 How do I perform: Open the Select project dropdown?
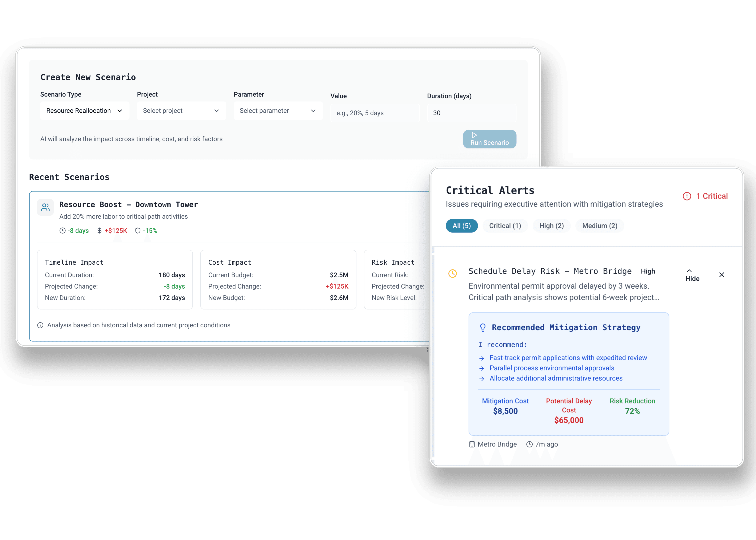(x=181, y=111)
